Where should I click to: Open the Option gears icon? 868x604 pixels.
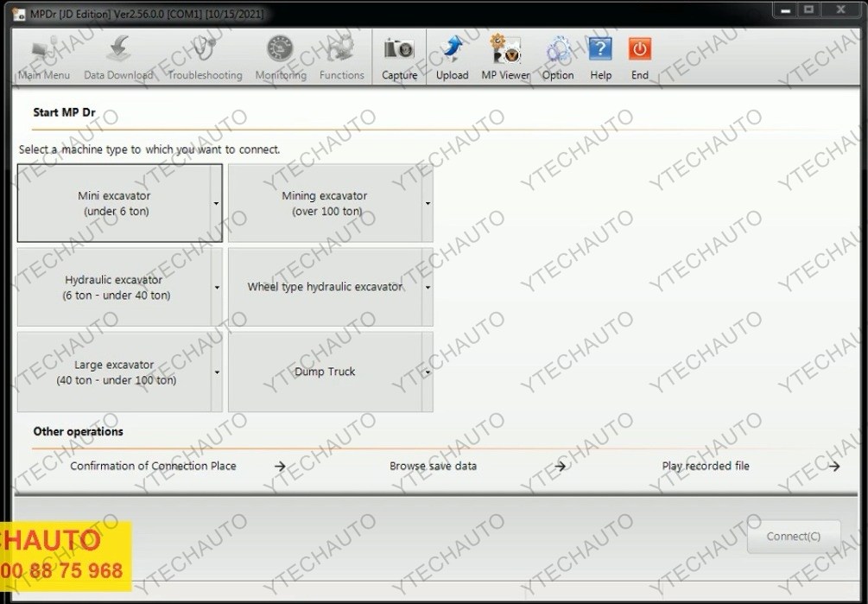[x=558, y=50]
